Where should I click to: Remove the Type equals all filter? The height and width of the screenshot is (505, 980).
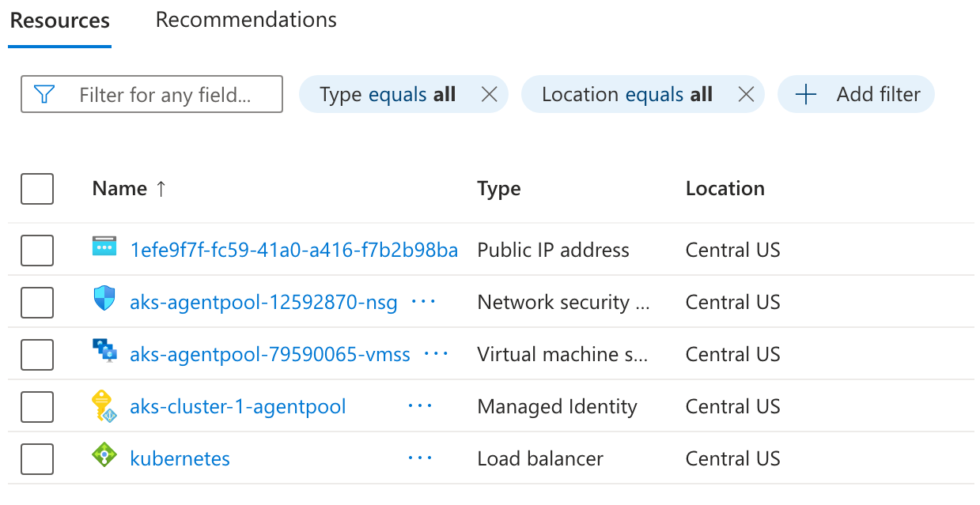[x=490, y=95]
